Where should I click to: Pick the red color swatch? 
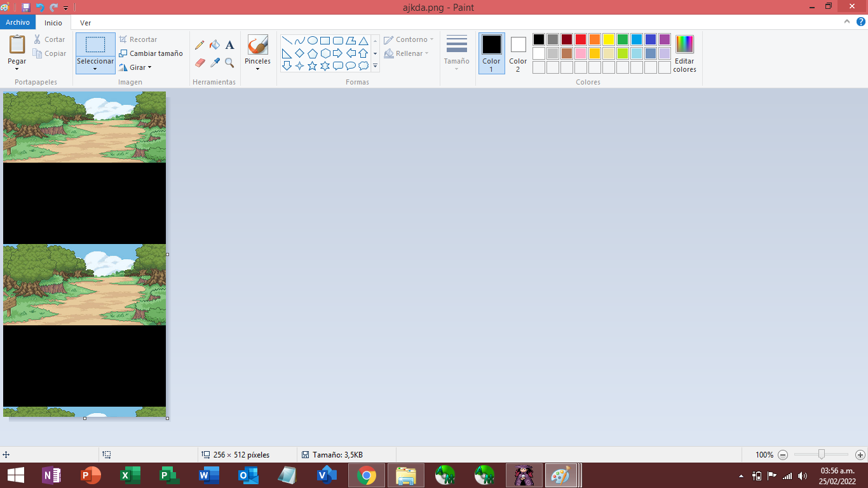pos(581,39)
